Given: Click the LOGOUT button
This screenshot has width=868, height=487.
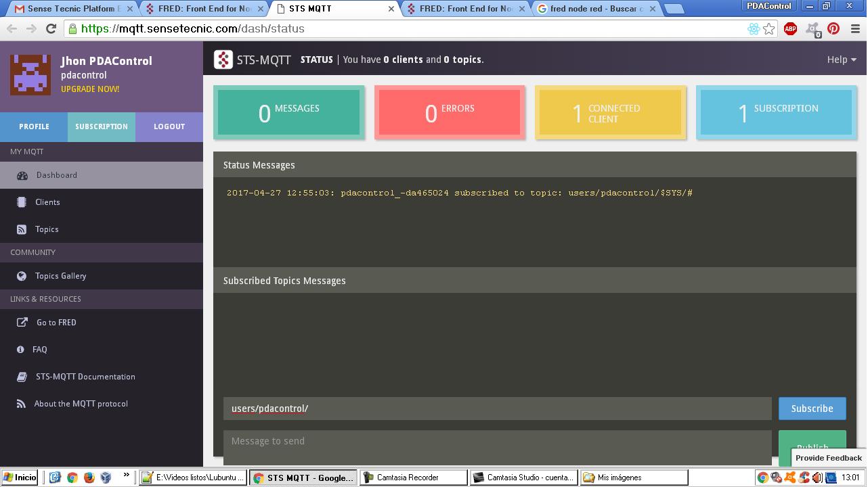Looking at the screenshot, I should pyautogui.click(x=169, y=126).
